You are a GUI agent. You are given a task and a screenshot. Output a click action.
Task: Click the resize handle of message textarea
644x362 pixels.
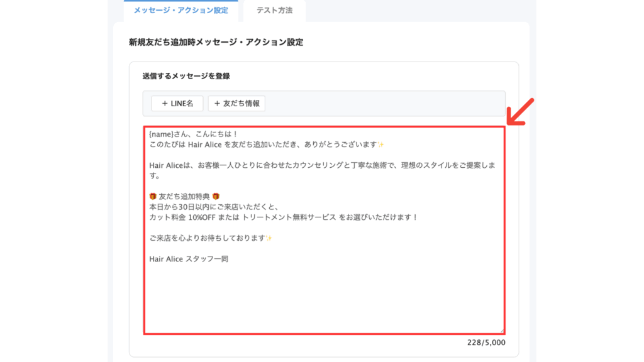[501, 331]
